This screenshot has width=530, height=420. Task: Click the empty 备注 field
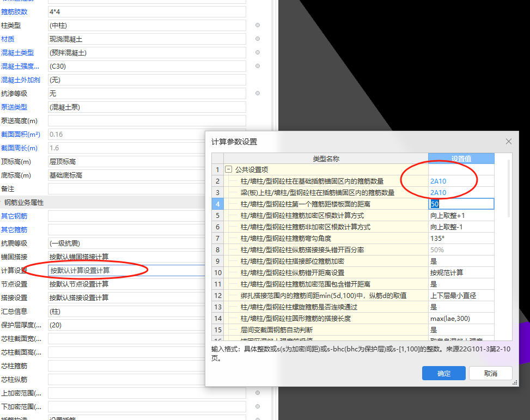pos(127,188)
